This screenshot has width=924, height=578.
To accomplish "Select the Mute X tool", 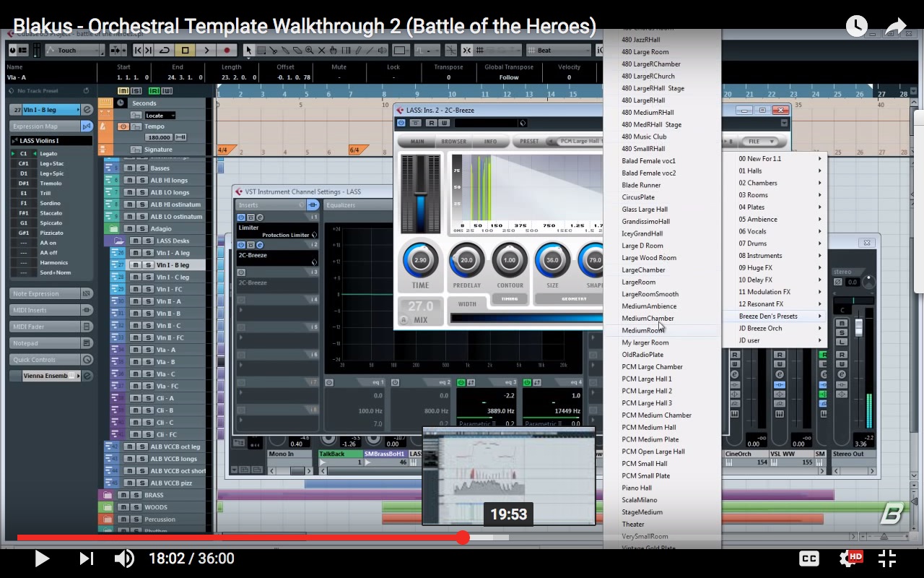I will (x=321, y=50).
